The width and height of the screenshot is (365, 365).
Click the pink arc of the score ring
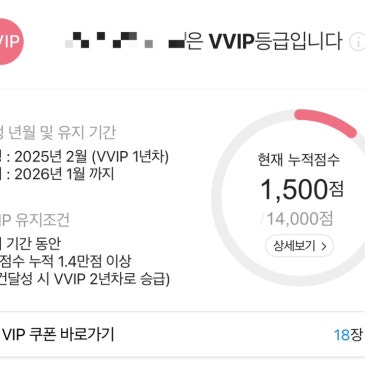[326, 123]
